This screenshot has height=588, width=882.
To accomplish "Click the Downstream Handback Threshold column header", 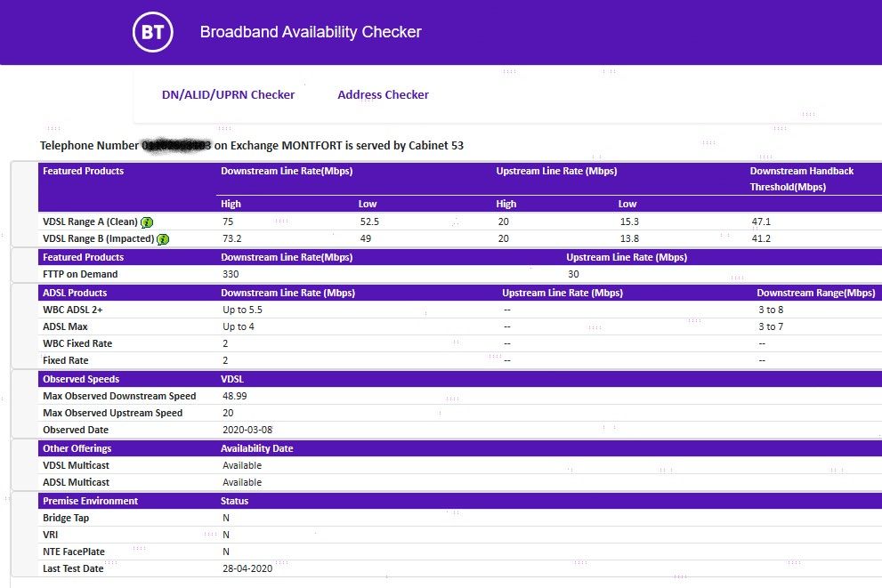I will (x=801, y=179).
